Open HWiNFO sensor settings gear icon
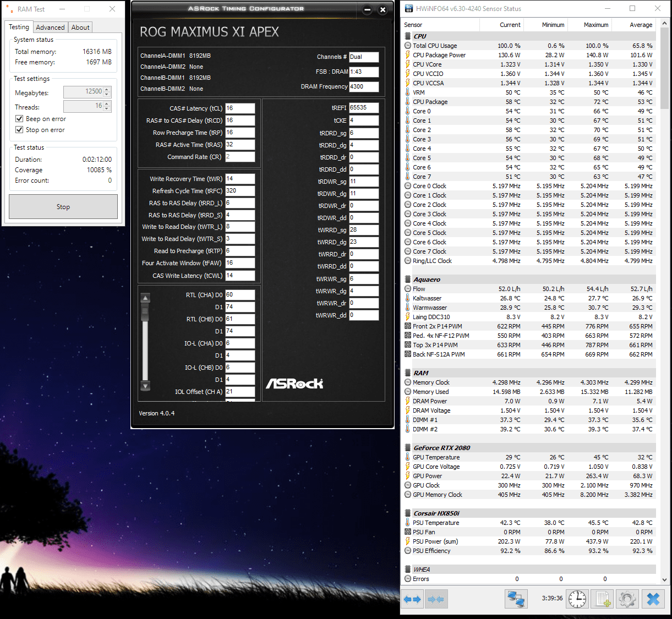The height and width of the screenshot is (619, 672). pyautogui.click(x=627, y=599)
